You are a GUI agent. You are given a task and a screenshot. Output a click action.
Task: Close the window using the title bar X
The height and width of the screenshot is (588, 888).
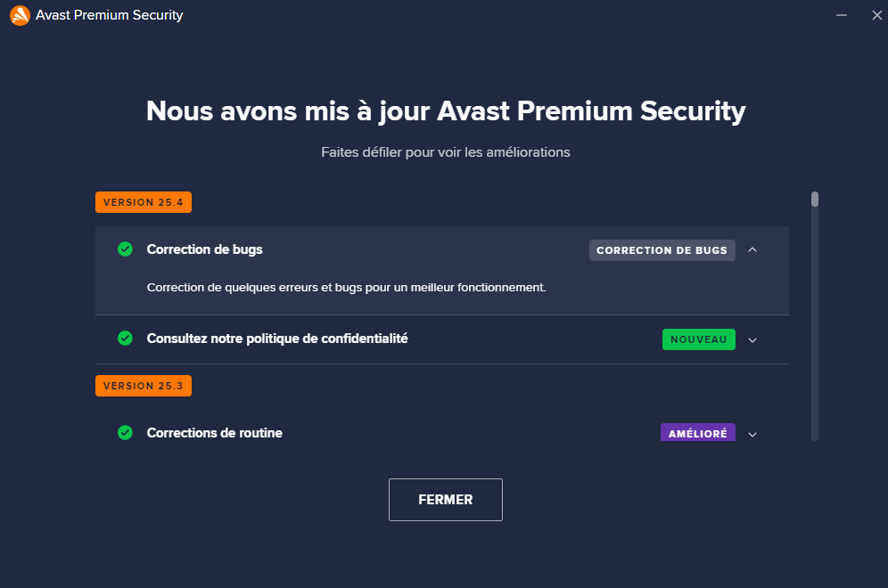point(876,15)
